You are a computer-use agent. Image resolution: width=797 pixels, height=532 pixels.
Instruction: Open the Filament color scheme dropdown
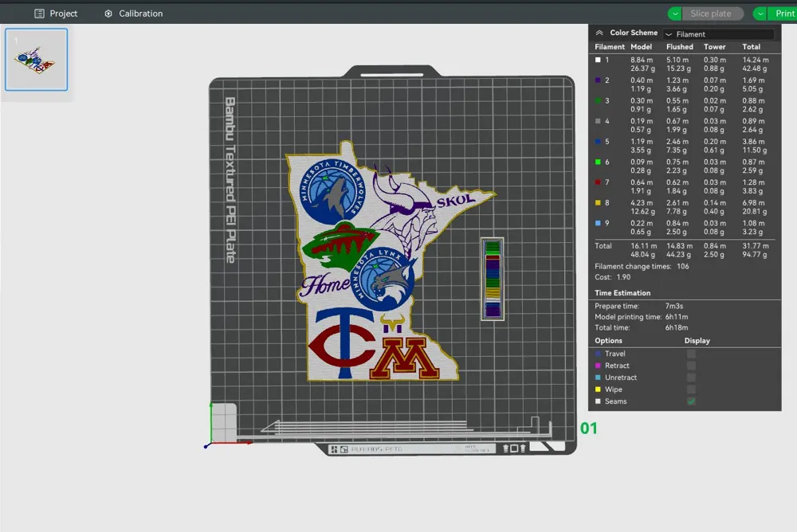click(718, 34)
